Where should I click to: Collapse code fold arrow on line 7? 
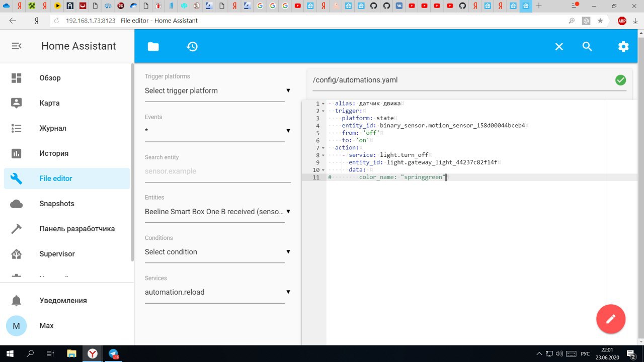coord(324,148)
